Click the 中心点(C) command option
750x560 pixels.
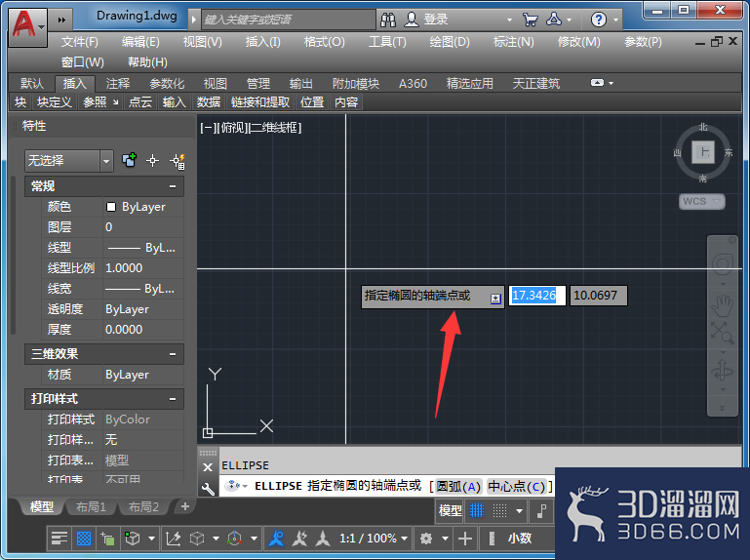[x=516, y=486]
